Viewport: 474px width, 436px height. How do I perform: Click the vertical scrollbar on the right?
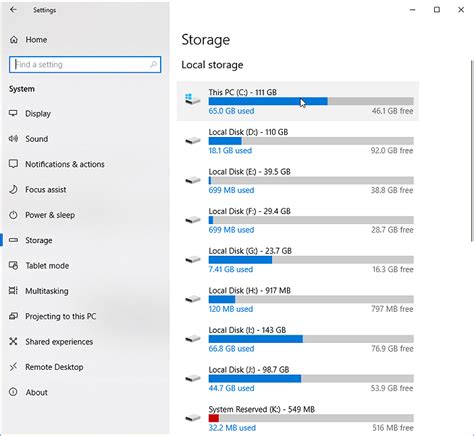click(472, 151)
